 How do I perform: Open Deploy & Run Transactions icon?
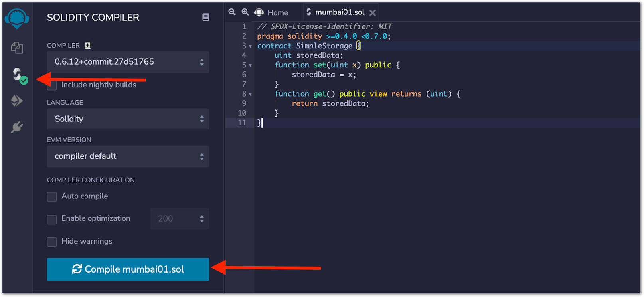click(17, 101)
